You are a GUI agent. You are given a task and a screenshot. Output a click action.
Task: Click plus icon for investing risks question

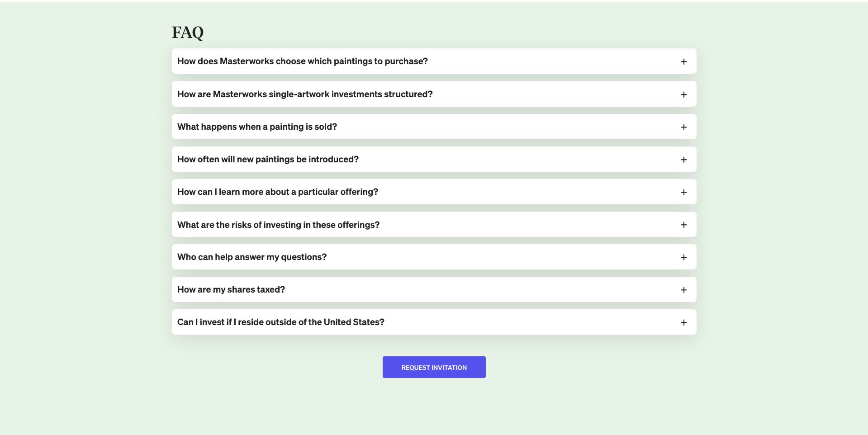pos(683,225)
